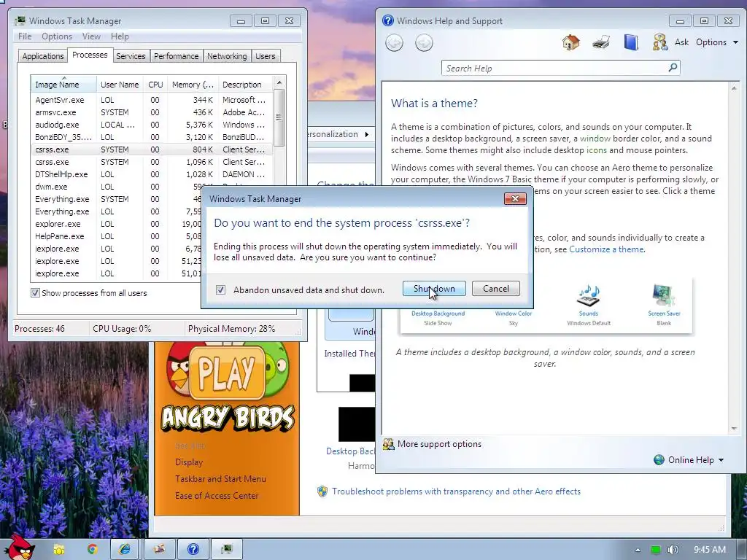The width and height of the screenshot is (747, 560).
Task: Click the volume speaker tray icon
Action: tap(673, 550)
